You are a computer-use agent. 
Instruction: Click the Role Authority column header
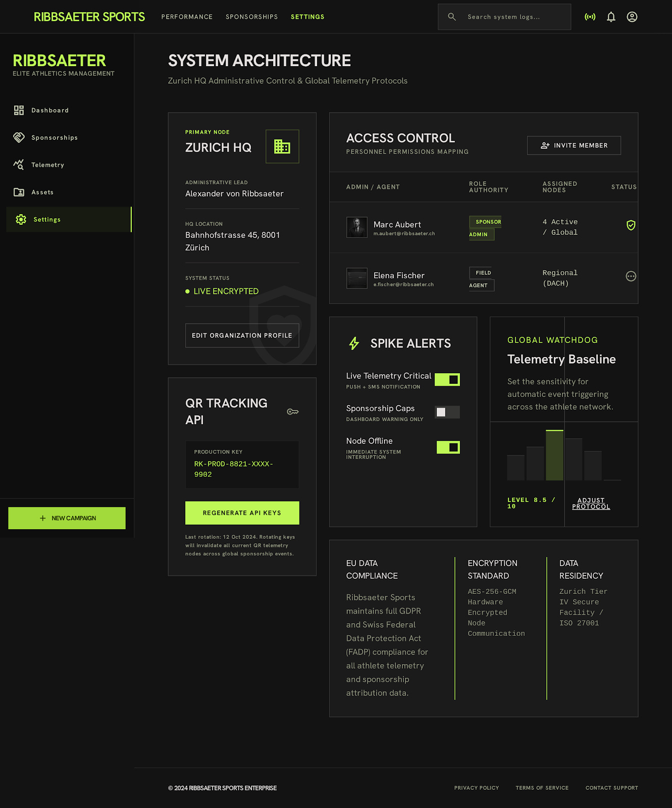click(489, 187)
